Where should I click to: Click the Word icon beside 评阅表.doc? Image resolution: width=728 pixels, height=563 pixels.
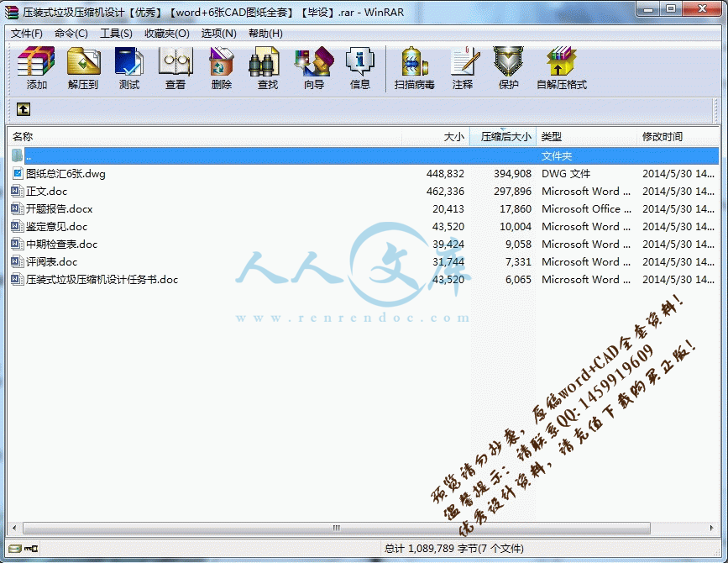point(18,262)
